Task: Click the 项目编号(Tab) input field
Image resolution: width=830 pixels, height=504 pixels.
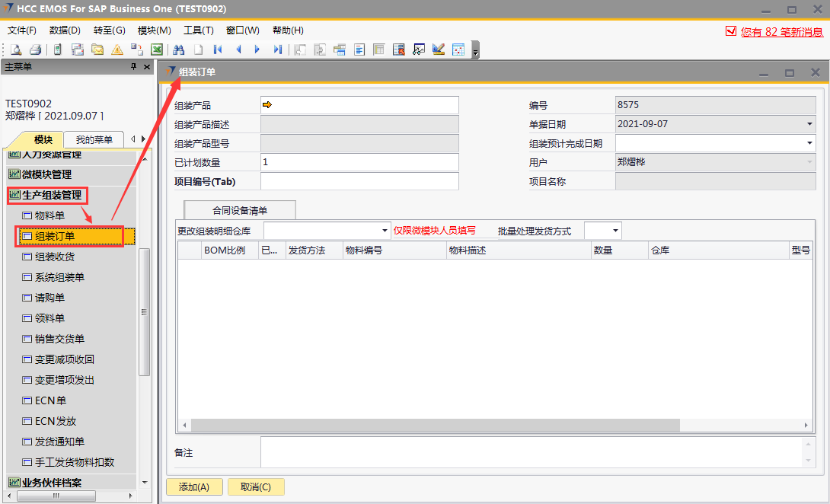Action: coord(359,181)
